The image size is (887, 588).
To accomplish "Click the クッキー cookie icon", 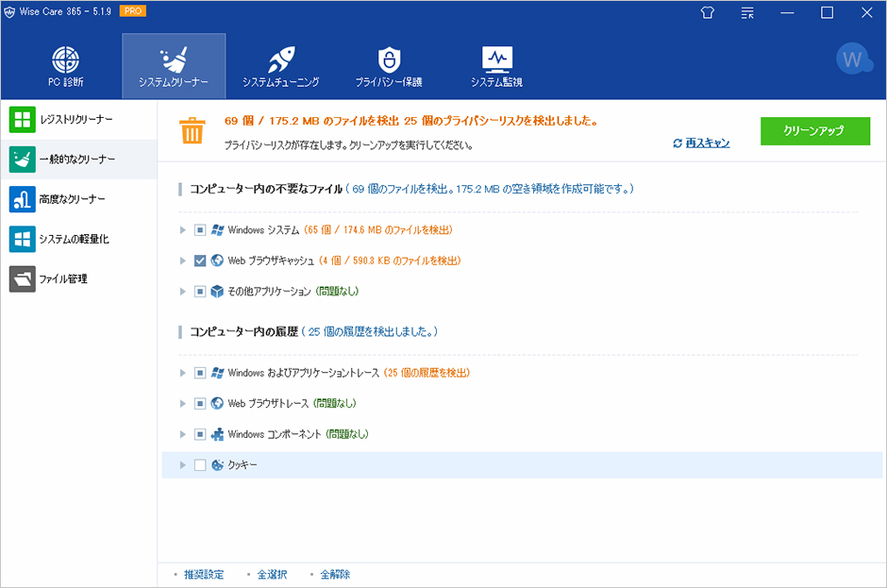I will click(x=217, y=464).
